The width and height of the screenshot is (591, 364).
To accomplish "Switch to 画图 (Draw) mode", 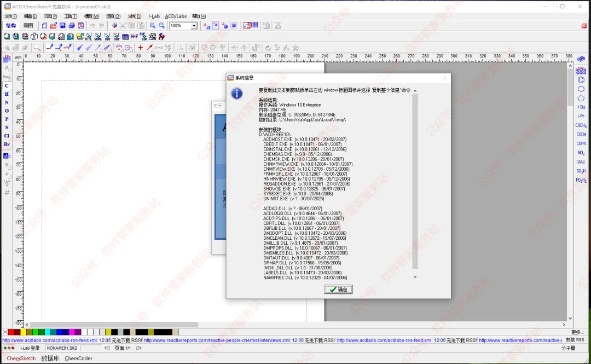I will [x=28, y=26].
